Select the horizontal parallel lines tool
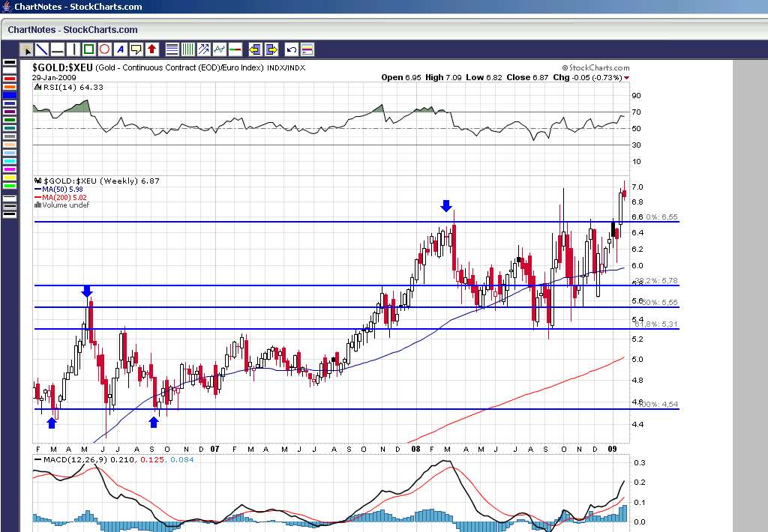Image resolution: width=768 pixels, height=532 pixels. [x=172, y=49]
